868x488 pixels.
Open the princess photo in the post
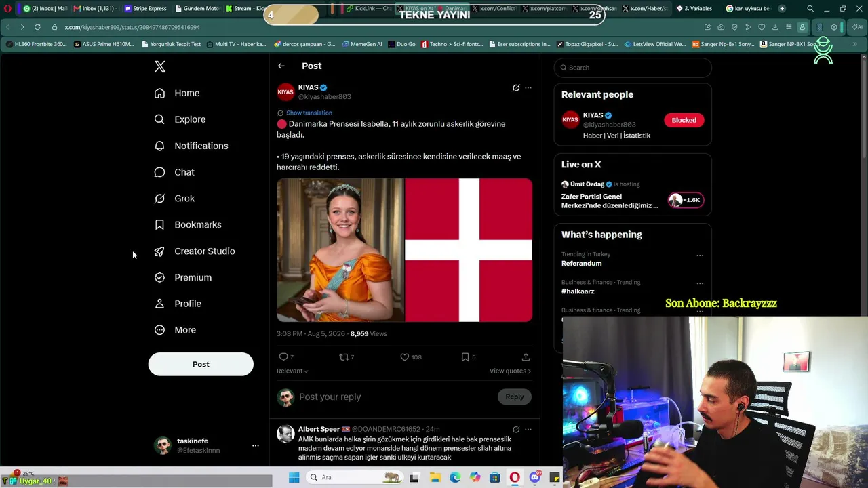click(340, 250)
